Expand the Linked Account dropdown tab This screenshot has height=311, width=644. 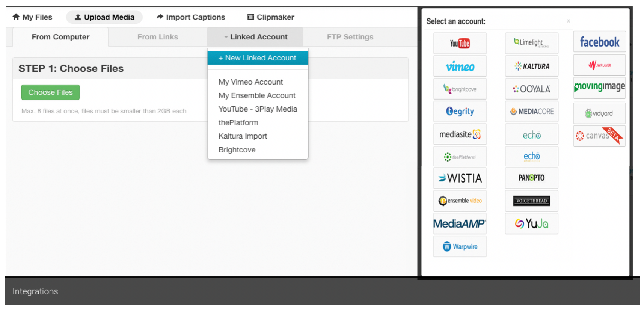(x=255, y=37)
